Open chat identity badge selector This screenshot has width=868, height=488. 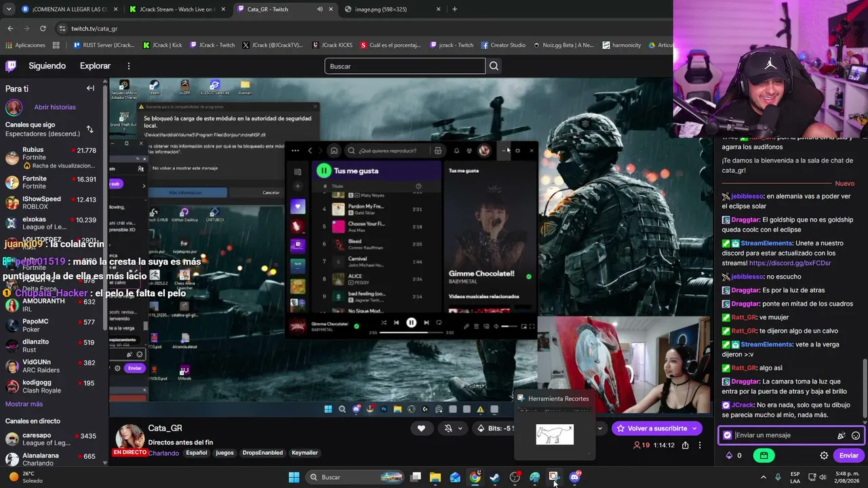[x=728, y=435]
